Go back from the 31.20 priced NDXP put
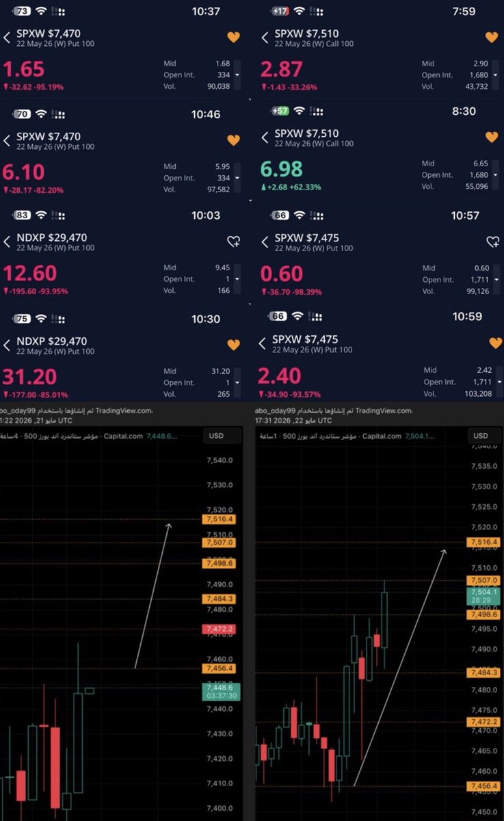The width and height of the screenshot is (504, 821). (7, 345)
